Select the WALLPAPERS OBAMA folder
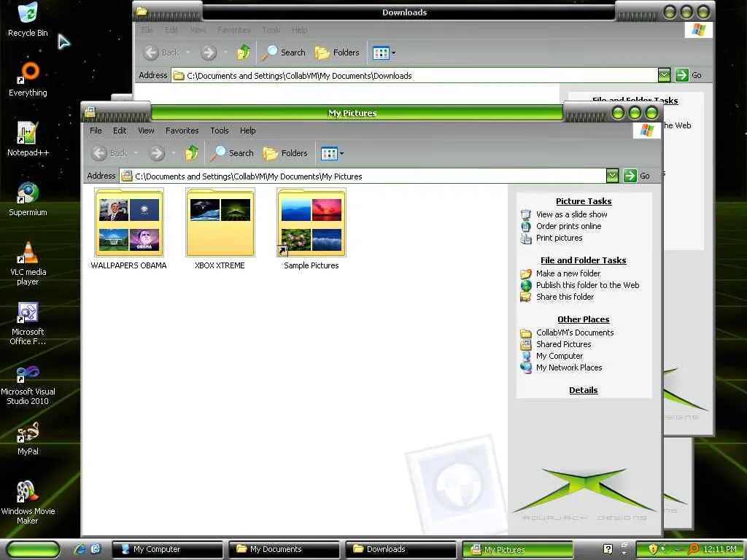The image size is (747, 560). pyautogui.click(x=128, y=229)
